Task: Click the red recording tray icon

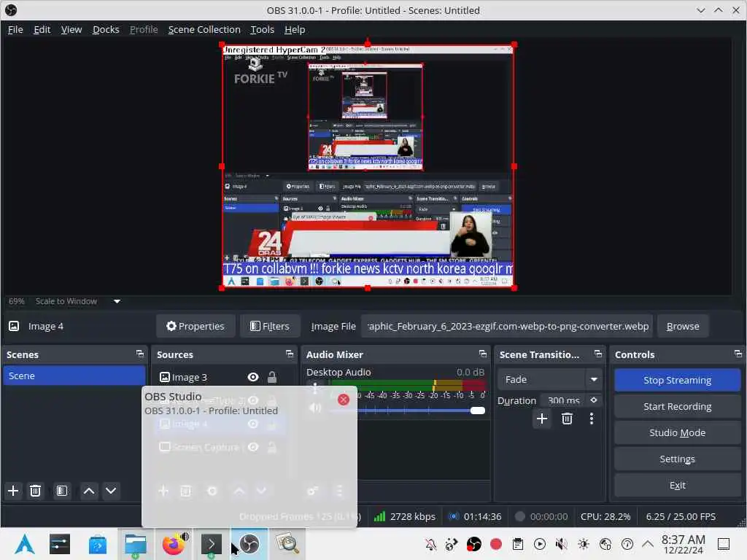Action: [496, 544]
